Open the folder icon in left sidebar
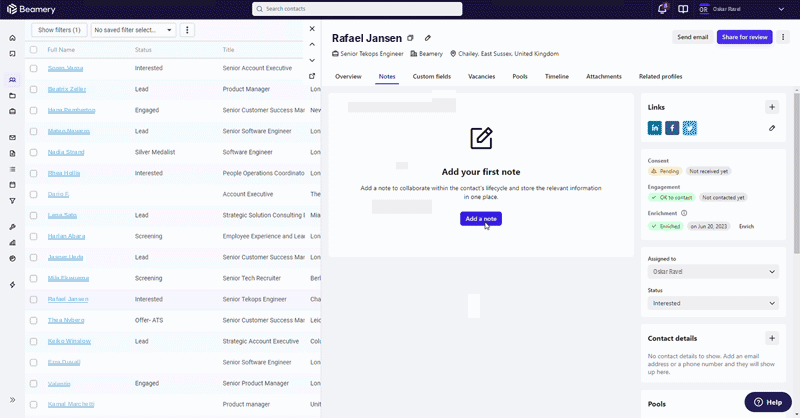800x418 pixels. point(12,95)
